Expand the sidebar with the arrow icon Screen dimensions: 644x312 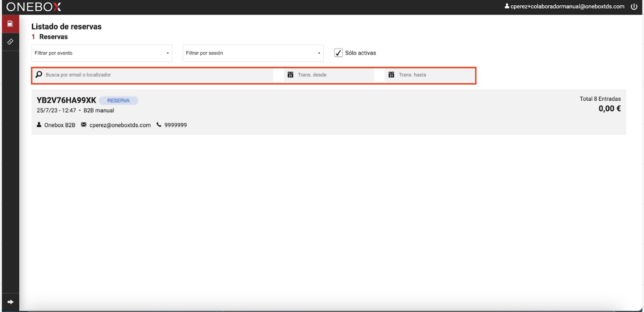coord(10,302)
